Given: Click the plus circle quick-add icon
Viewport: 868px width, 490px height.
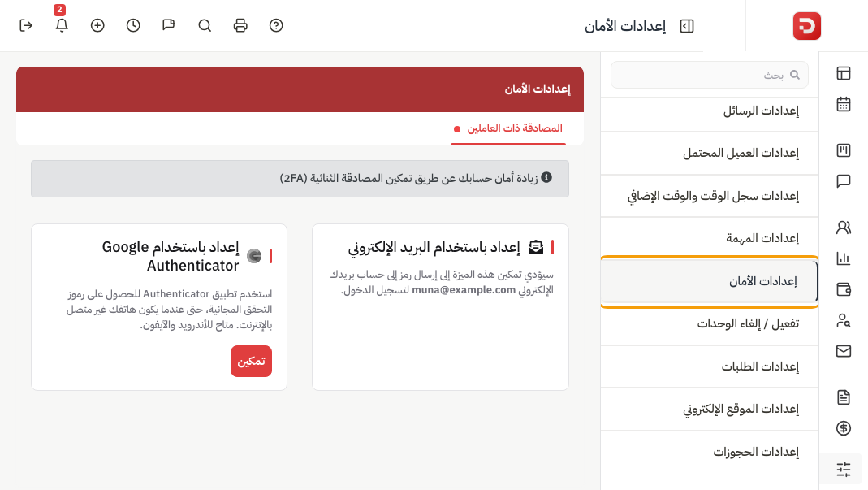Looking at the screenshot, I should tap(97, 25).
